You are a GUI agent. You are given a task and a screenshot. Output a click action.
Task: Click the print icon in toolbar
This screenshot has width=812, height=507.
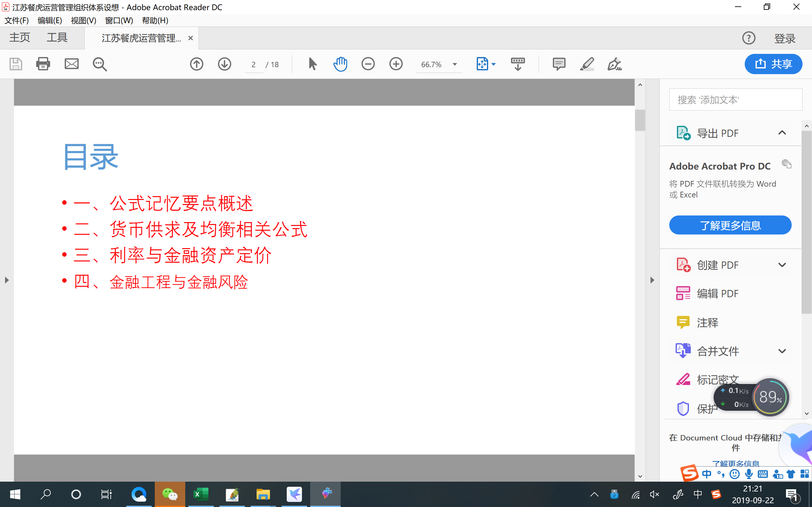click(43, 64)
